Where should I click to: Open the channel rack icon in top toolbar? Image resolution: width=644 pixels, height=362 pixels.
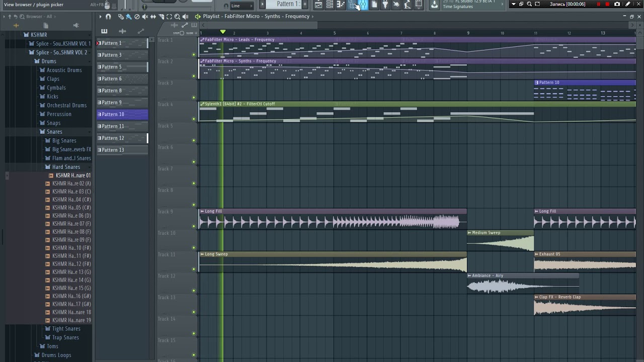click(330, 5)
